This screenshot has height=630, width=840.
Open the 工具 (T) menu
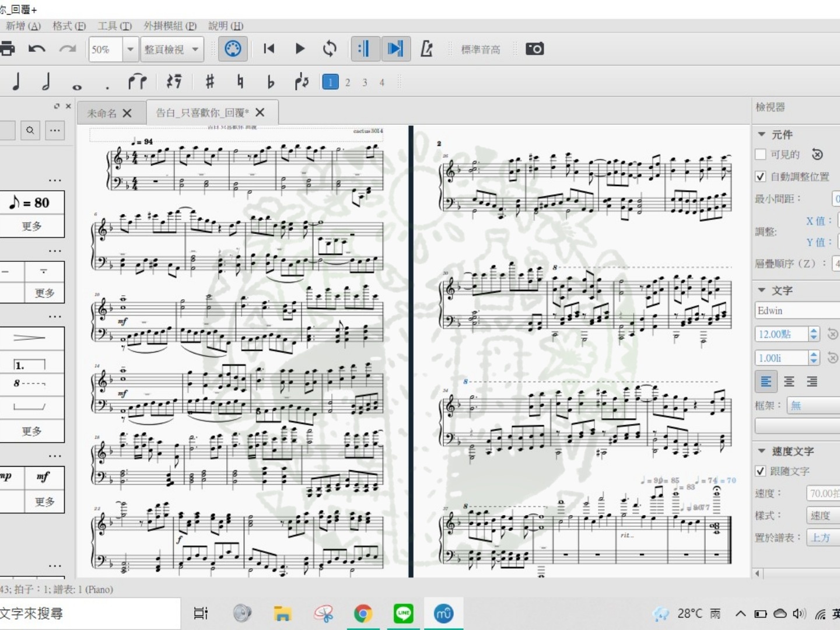click(x=114, y=26)
